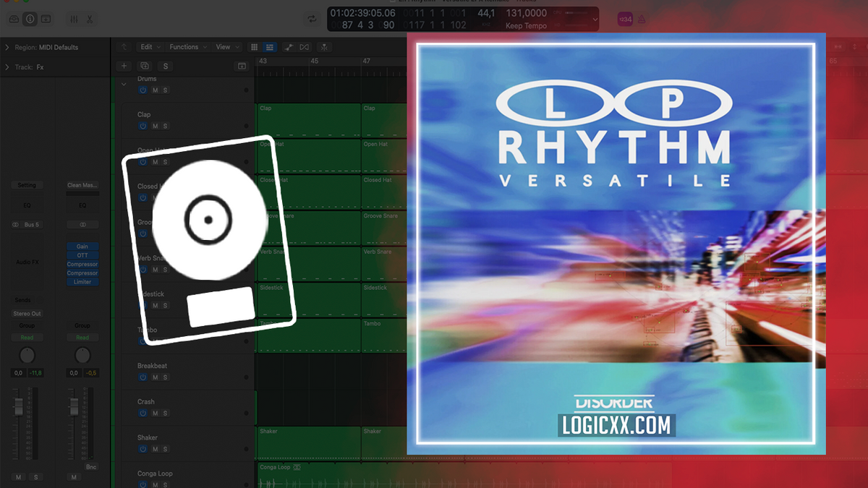
Task: Select the Scissors tool in the toolbar
Action: (x=90, y=19)
